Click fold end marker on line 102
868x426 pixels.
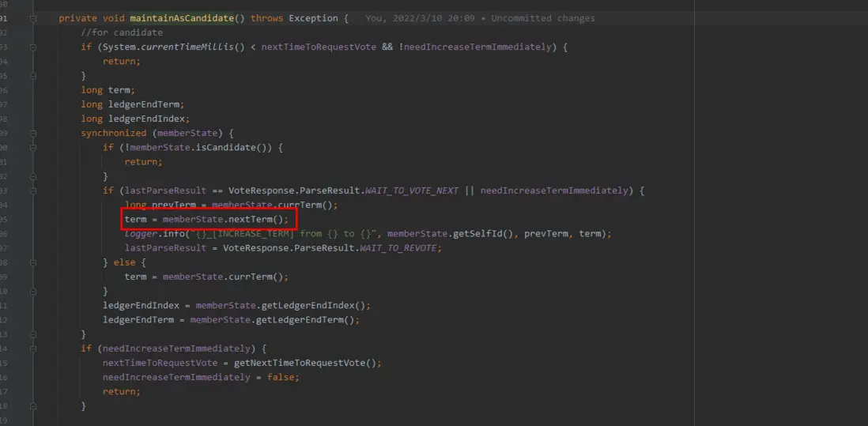(33, 176)
